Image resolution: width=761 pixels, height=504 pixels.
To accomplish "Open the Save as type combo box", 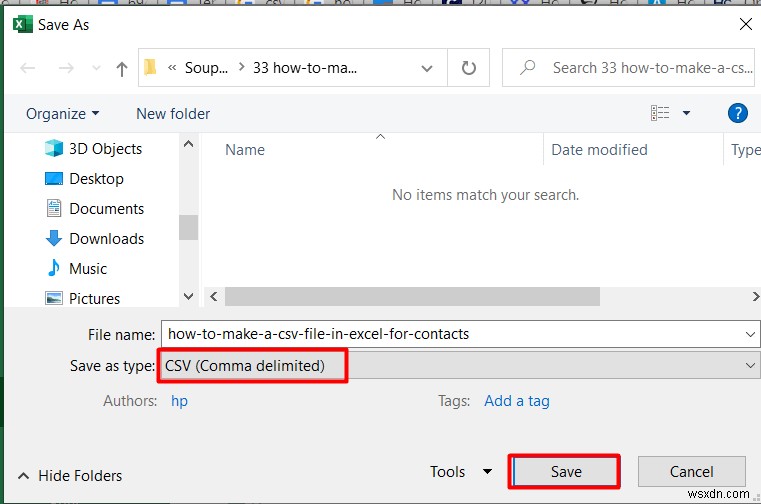I will coord(459,366).
